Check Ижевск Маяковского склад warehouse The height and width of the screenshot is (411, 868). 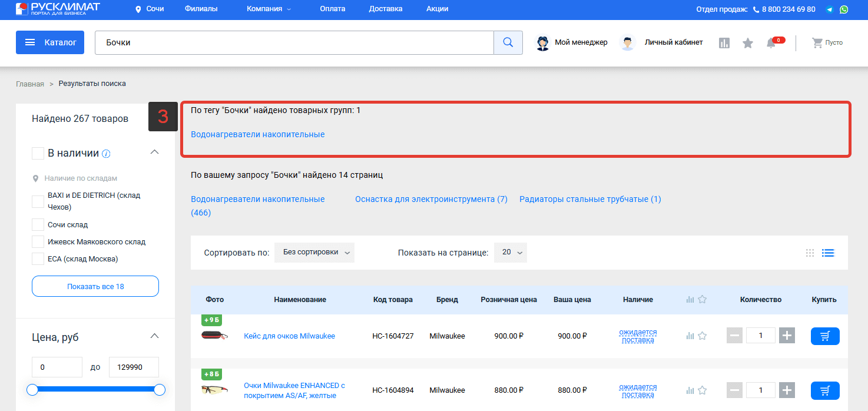pos(38,242)
